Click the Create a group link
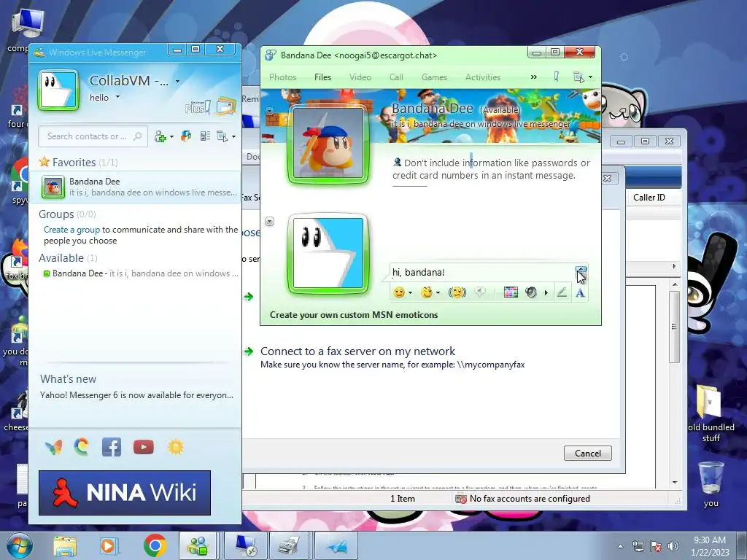This screenshot has height=560, width=747. tap(72, 230)
